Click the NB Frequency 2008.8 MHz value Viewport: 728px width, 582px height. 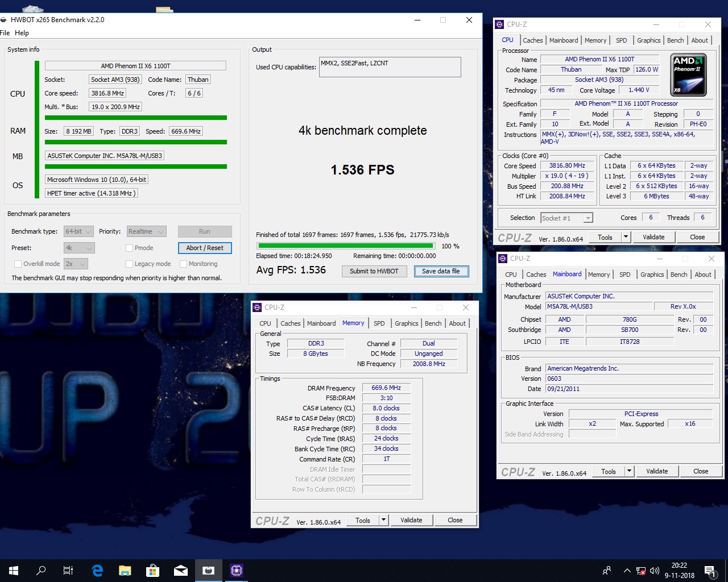click(x=428, y=364)
